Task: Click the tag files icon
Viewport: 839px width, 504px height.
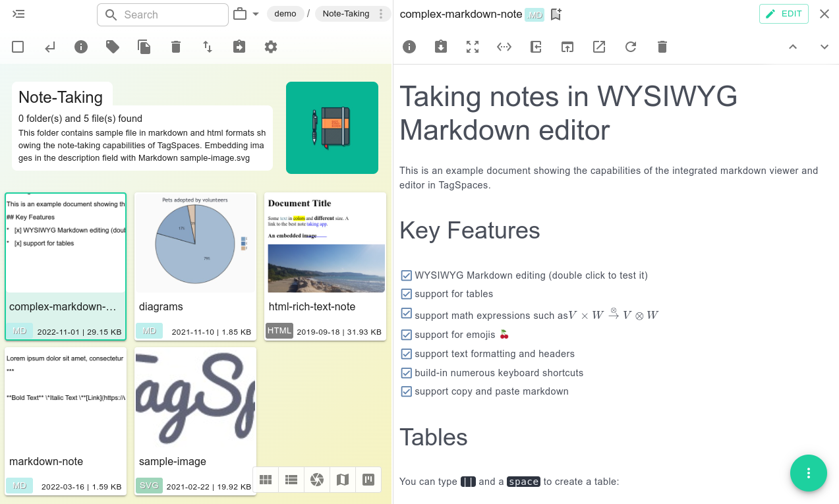Action: point(113,47)
